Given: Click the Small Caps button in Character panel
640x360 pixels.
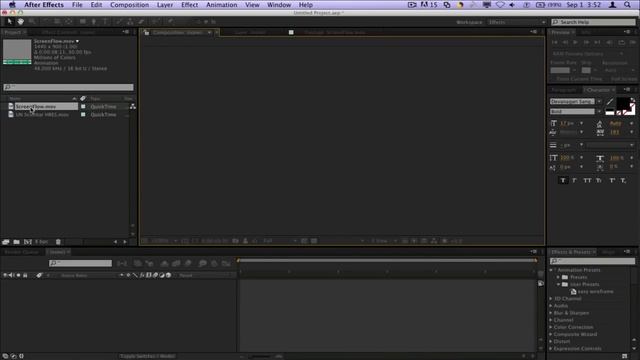Looking at the screenshot, I should (x=599, y=180).
